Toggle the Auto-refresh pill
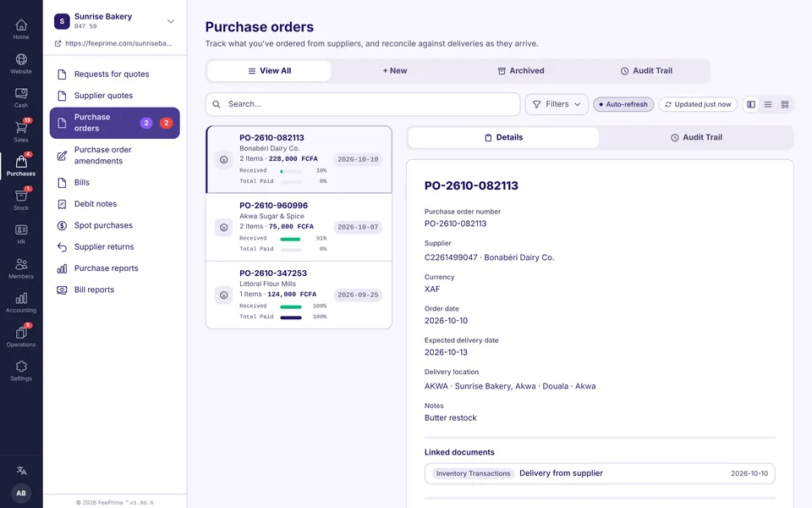 pyautogui.click(x=623, y=104)
